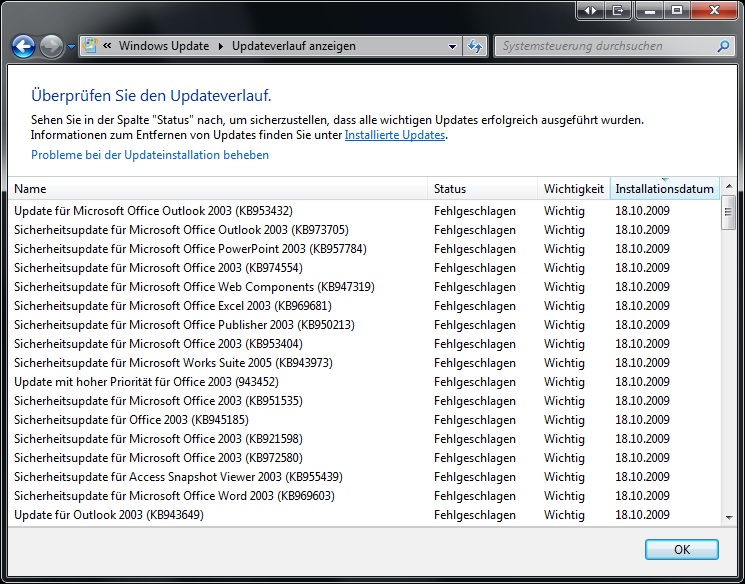
Task: Click date 18.10.2009 in KB943649 row
Action: pyautogui.click(x=642, y=515)
